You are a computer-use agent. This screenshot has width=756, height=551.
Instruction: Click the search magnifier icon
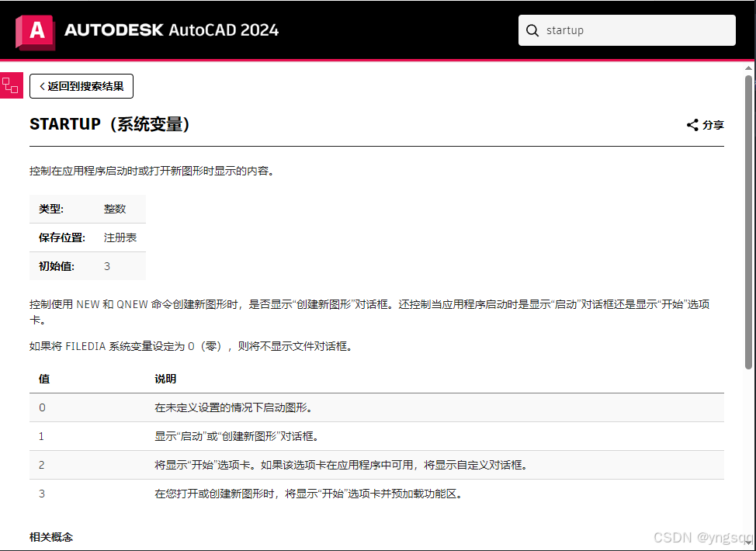[x=532, y=30]
